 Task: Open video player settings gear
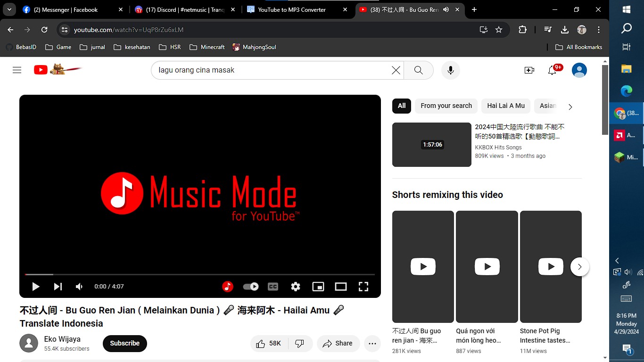click(x=296, y=287)
